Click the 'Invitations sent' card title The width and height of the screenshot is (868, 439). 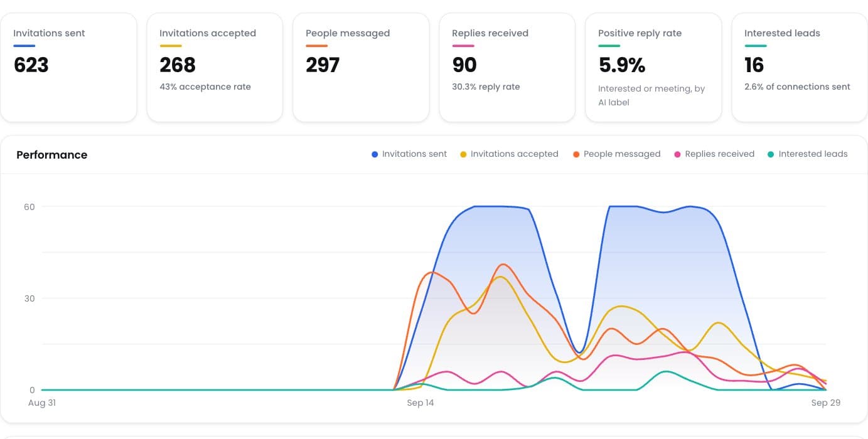49,33
